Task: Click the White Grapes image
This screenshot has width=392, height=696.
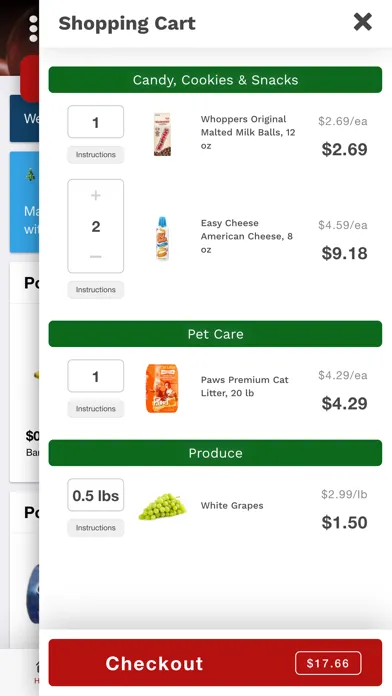Action: click(x=162, y=506)
